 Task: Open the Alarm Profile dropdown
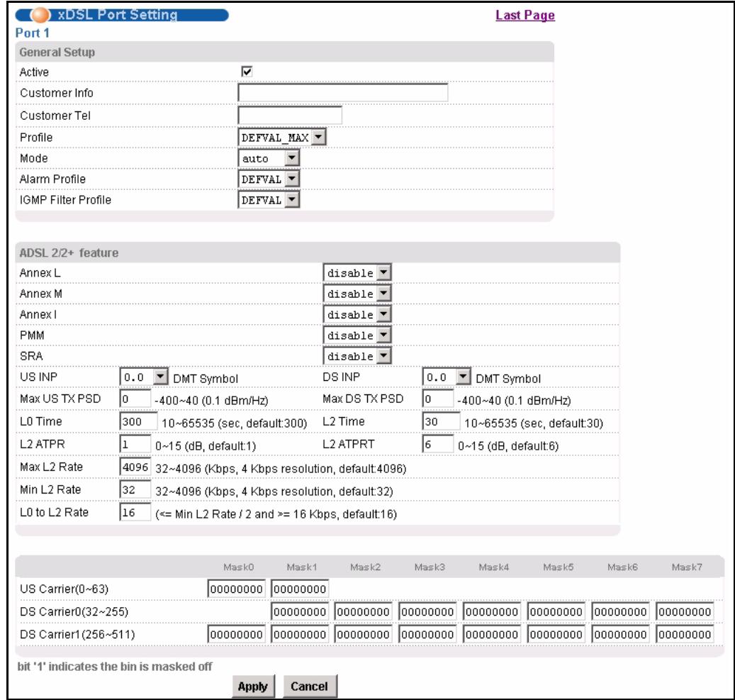(269, 179)
